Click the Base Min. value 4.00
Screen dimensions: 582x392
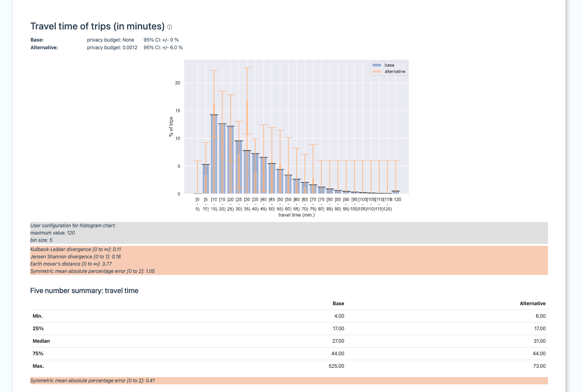pos(339,316)
